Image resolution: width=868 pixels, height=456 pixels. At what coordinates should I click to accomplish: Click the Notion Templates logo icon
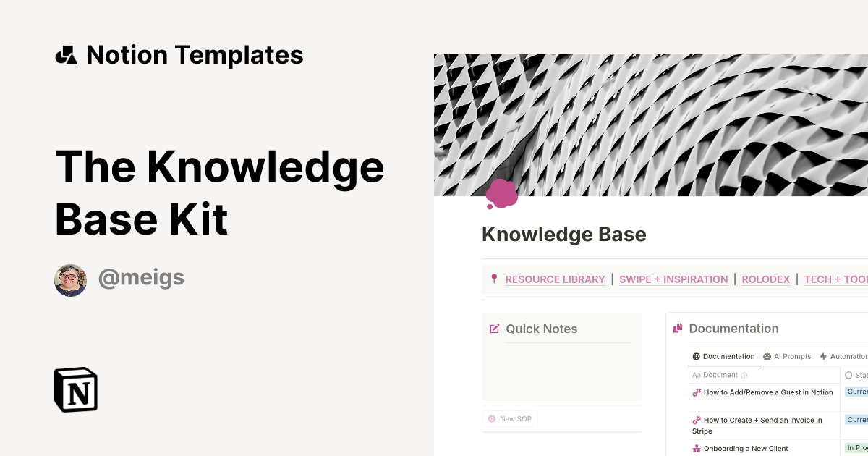pos(66,54)
